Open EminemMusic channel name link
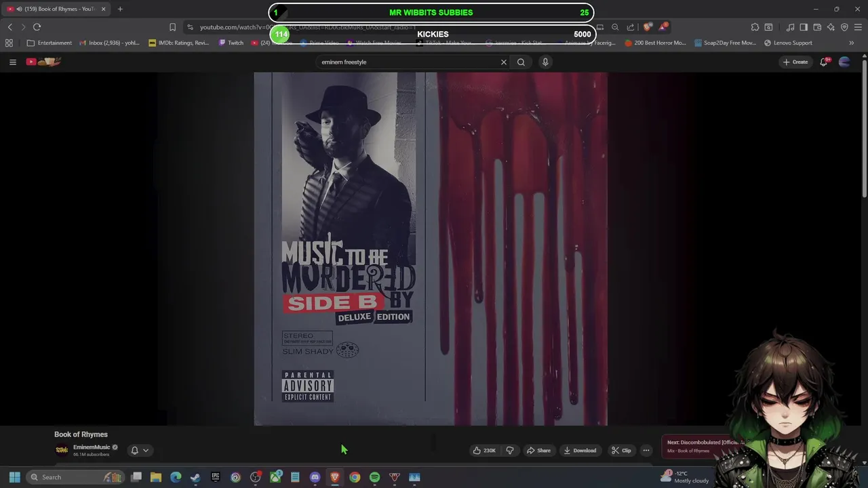868x488 pixels. pos(92,447)
